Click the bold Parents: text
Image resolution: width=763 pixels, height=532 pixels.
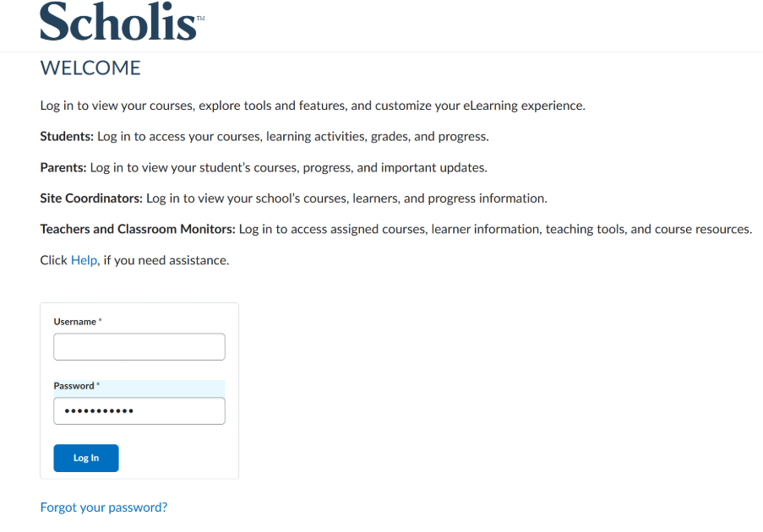63,167
